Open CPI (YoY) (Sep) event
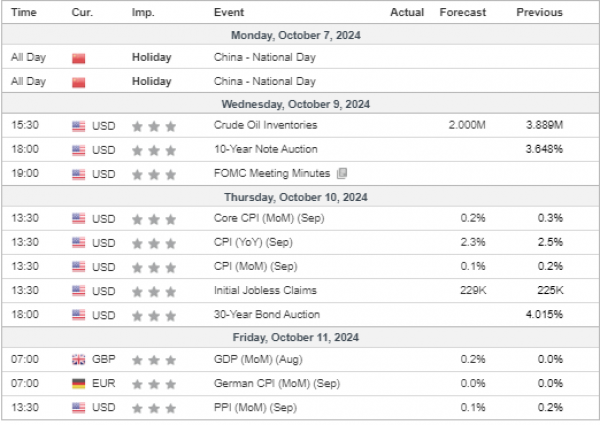600x425 pixels. [x=253, y=242]
